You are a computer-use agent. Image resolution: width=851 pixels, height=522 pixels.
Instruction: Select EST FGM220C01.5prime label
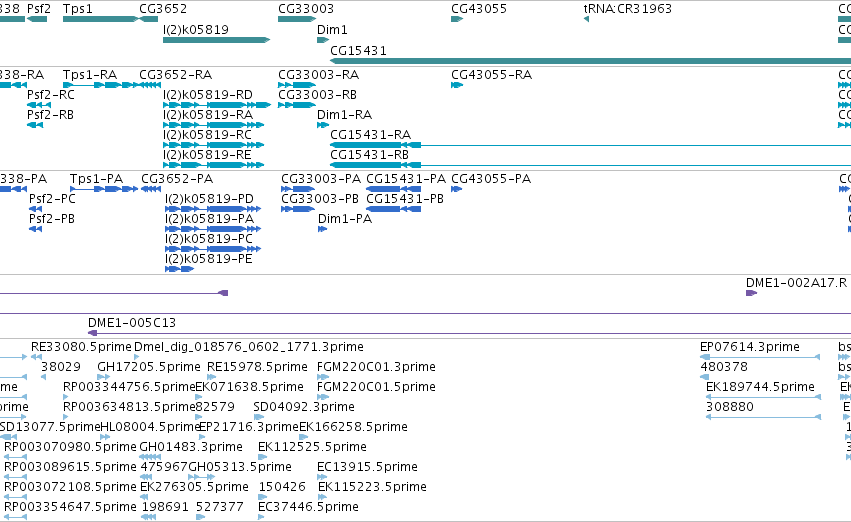pyautogui.click(x=376, y=387)
